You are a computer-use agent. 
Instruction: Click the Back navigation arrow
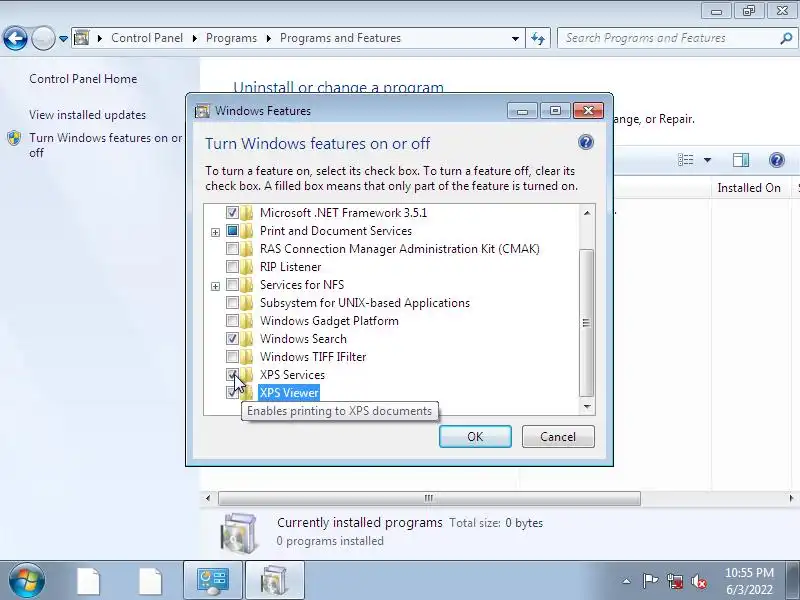tap(15, 38)
